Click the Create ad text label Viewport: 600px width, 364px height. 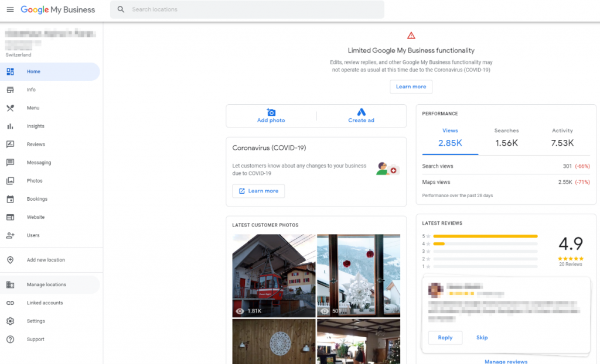pyautogui.click(x=361, y=121)
